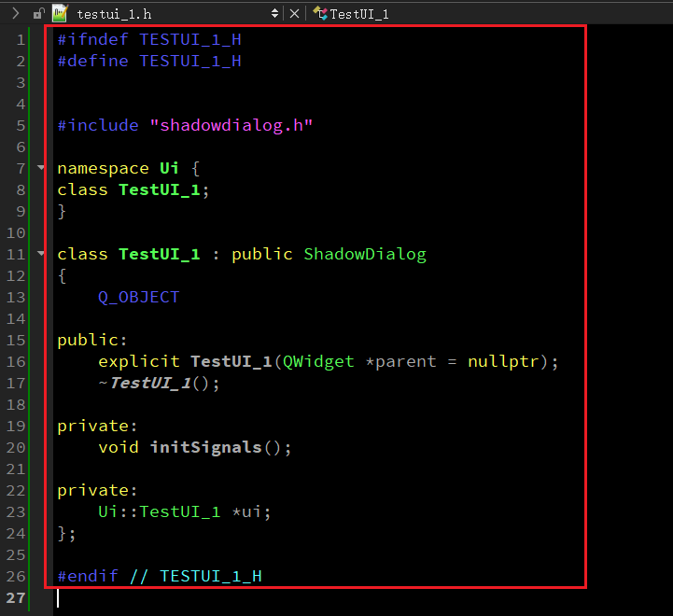Collapse the namespace Ui fold block
The image size is (673, 616).
click(x=41, y=168)
